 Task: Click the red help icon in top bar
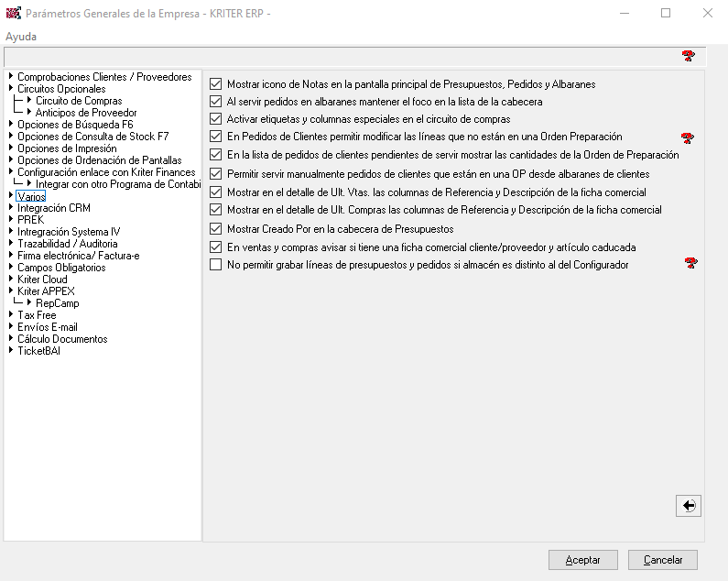[x=688, y=57]
